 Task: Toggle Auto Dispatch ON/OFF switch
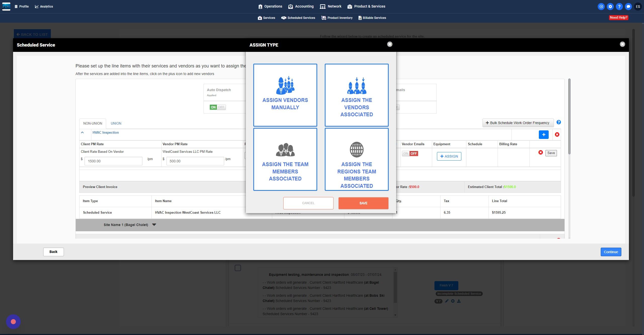tap(218, 107)
